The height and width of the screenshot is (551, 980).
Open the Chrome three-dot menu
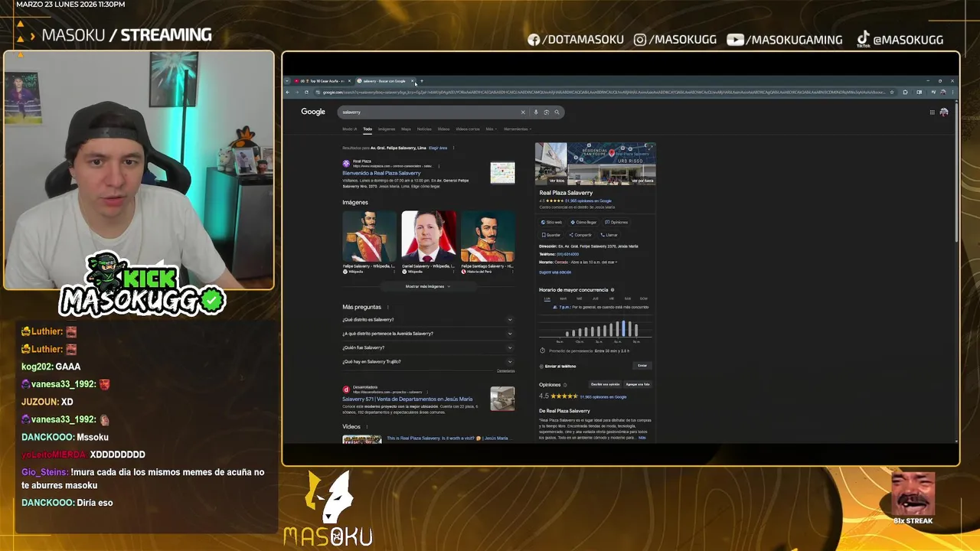(954, 92)
